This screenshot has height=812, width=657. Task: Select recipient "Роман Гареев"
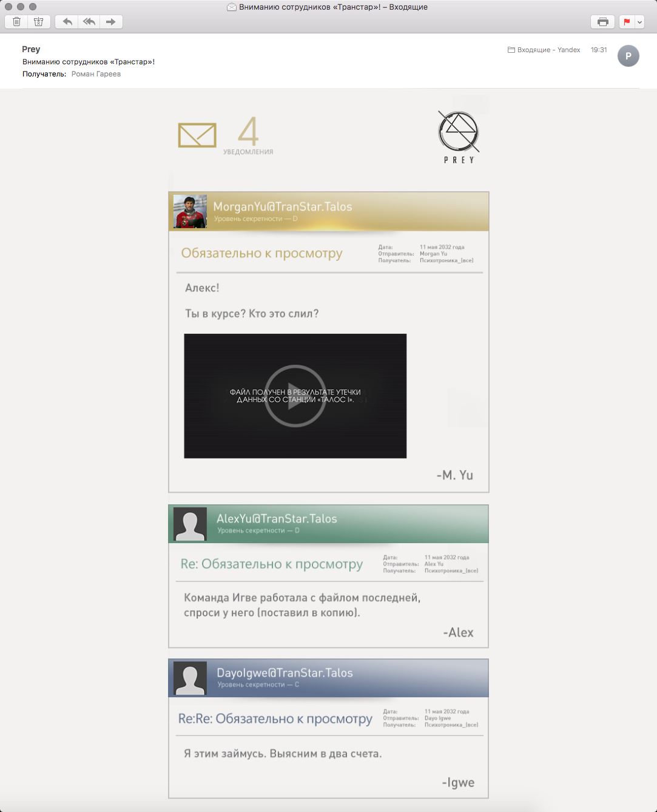pos(96,74)
